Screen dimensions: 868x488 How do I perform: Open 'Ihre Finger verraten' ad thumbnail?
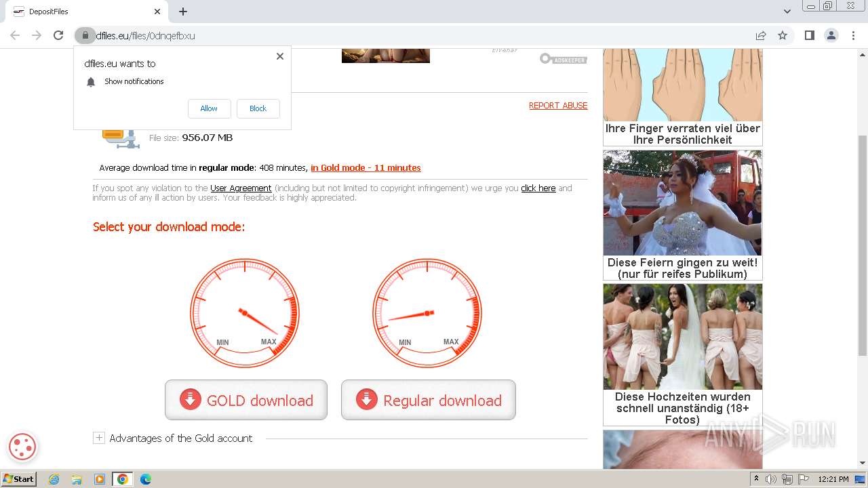tap(682, 85)
